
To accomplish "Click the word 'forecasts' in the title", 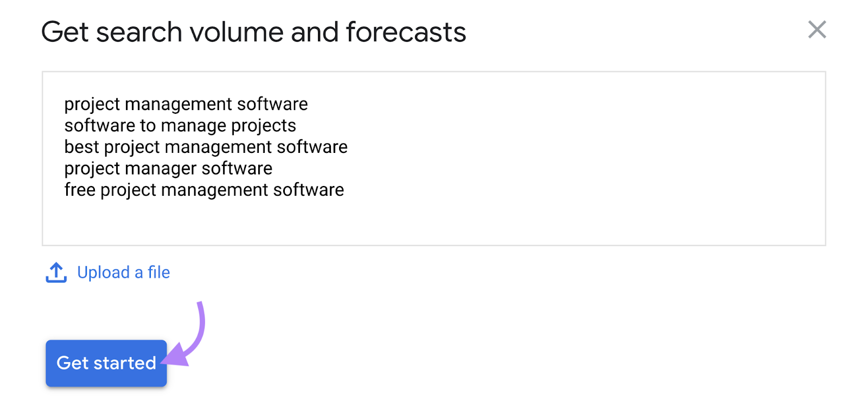I will [406, 32].
